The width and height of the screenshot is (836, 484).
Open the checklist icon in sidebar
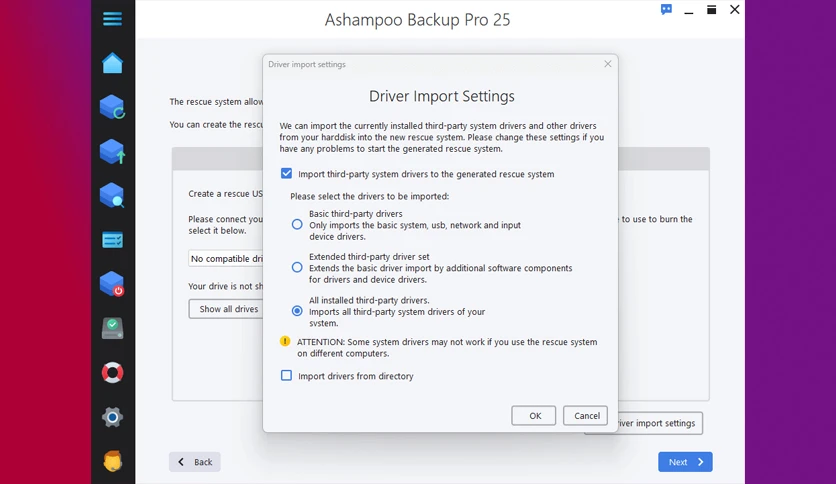tap(112, 240)
